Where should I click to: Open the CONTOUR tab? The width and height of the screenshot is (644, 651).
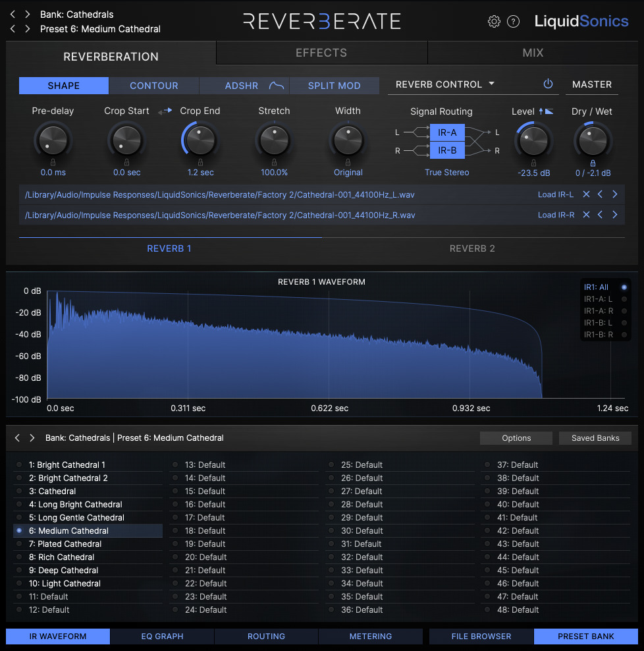click(154, 86)
